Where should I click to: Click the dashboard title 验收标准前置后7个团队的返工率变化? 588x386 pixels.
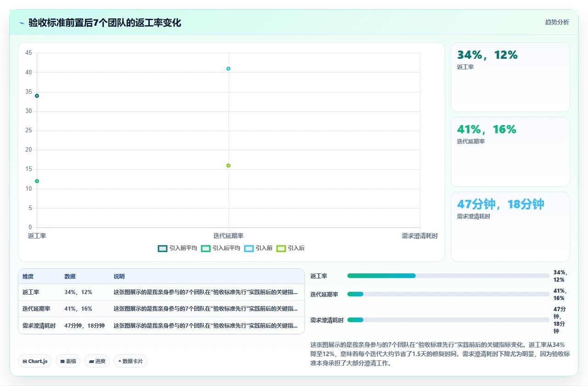click(105, 23)
